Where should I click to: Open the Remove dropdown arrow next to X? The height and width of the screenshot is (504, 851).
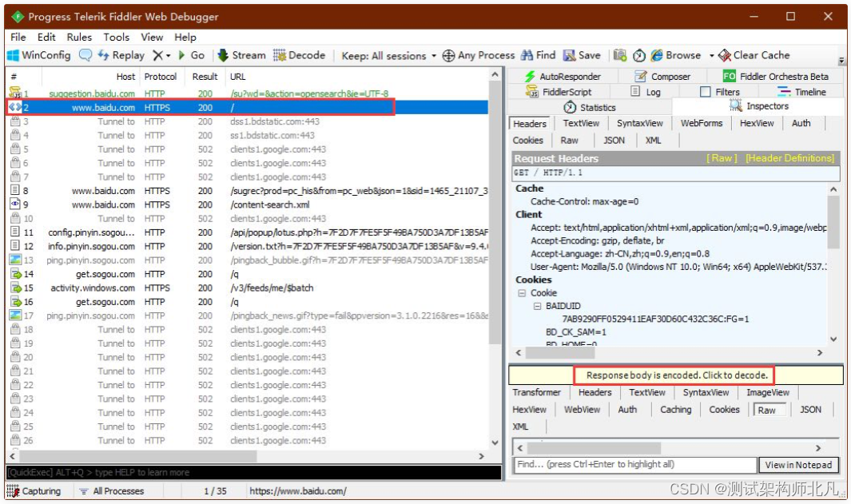tap(169, 56)
